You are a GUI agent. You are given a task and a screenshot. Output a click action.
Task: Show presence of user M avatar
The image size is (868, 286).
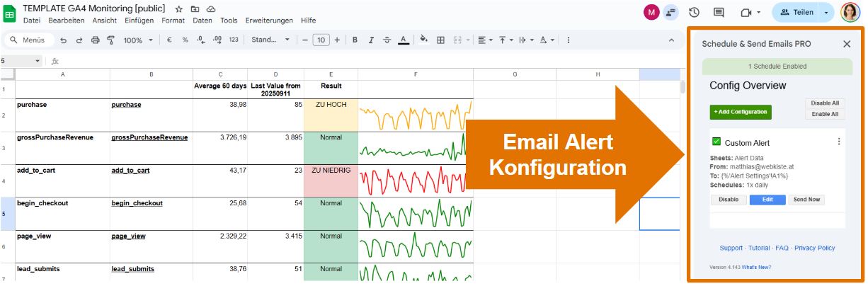tap(651, 12)
